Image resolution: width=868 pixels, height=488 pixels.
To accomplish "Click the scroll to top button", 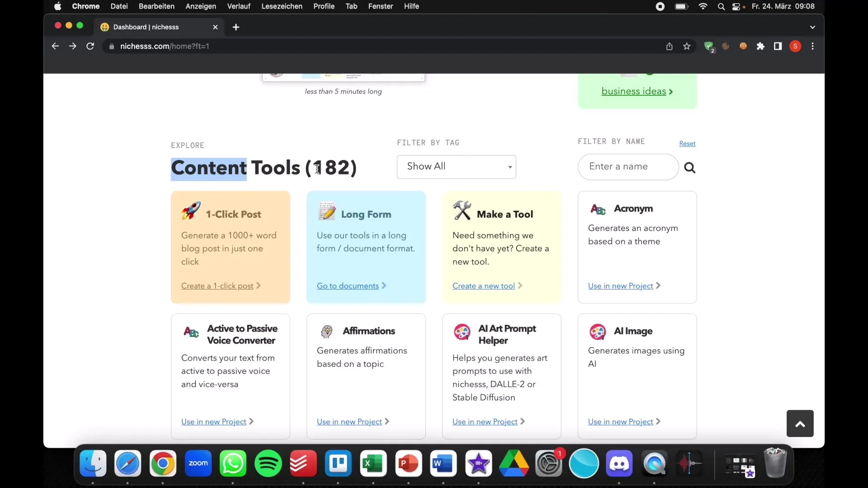I will [800, 424].
